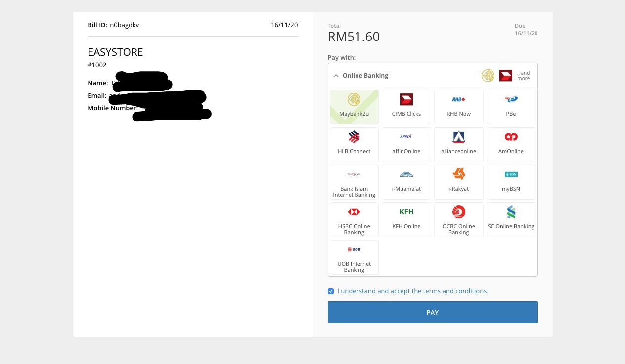Select RHB Now online banking
625x364 pixels.
point(458,107)
